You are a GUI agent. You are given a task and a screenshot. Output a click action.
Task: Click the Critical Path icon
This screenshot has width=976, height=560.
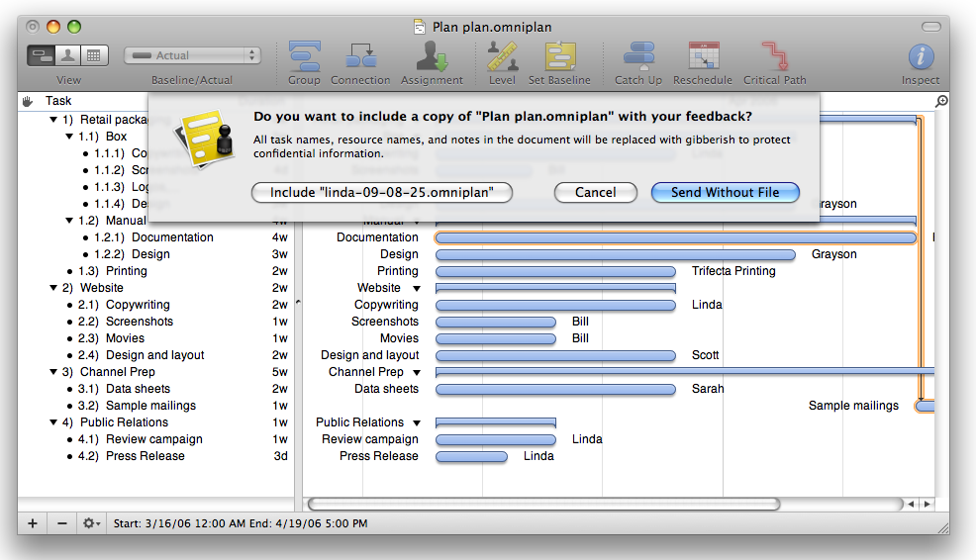[775, 56]
